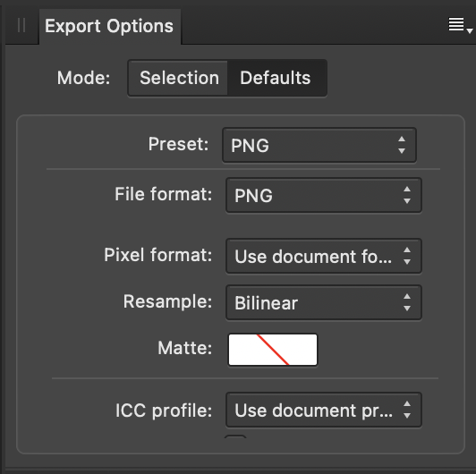Click the up-down arrows on Preset field

point(402,145)
